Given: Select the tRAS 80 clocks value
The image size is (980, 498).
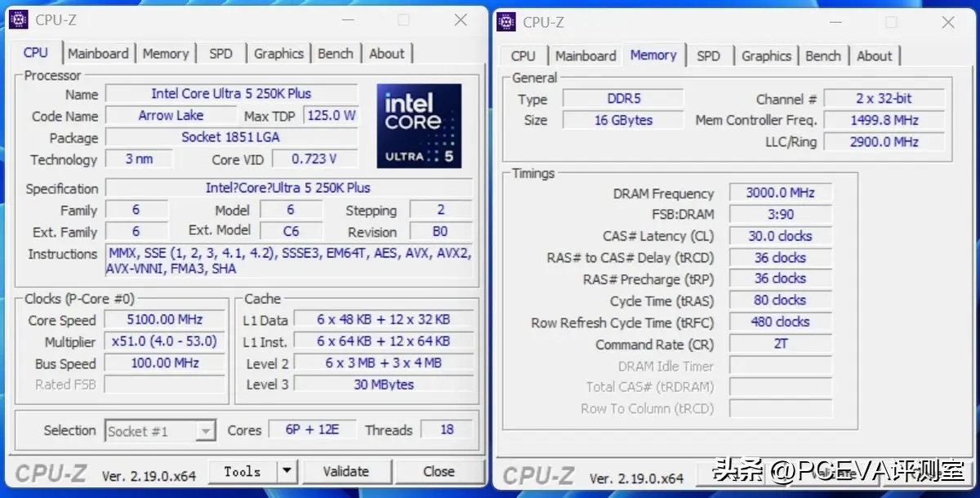Looking at the screenshot, I should click(780, 300).
